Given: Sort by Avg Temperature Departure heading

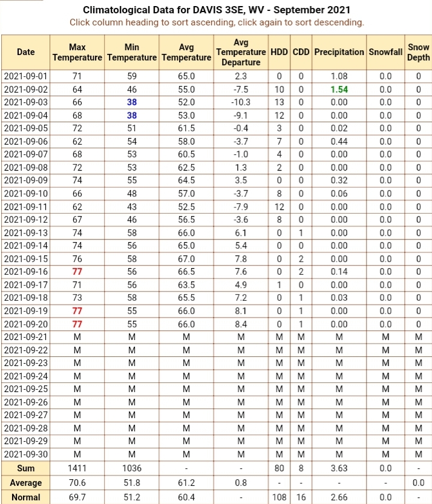Looking at the screenshot, I should point(241,52).
